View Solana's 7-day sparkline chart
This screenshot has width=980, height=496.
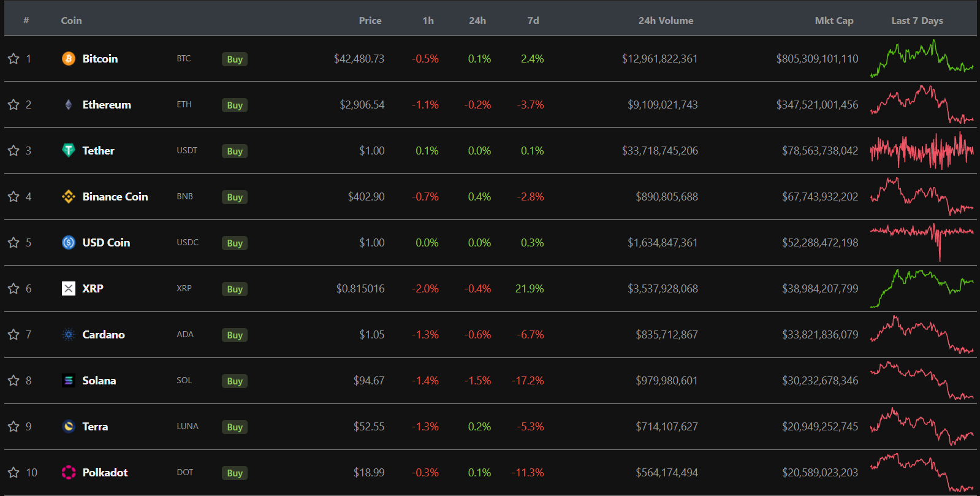(x=922, y=380)
